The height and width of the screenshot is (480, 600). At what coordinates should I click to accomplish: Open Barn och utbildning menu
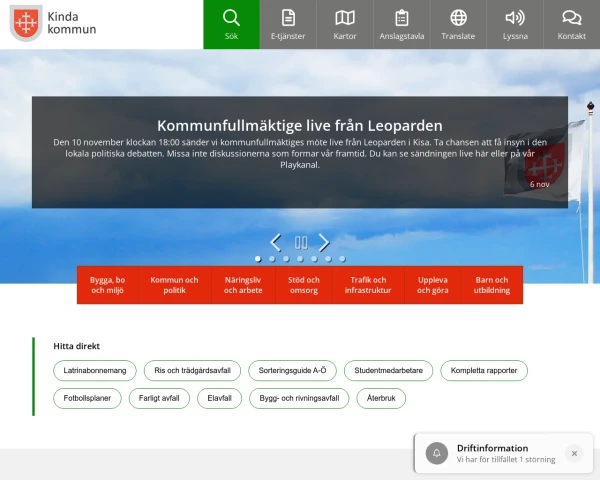click(492, 285)
